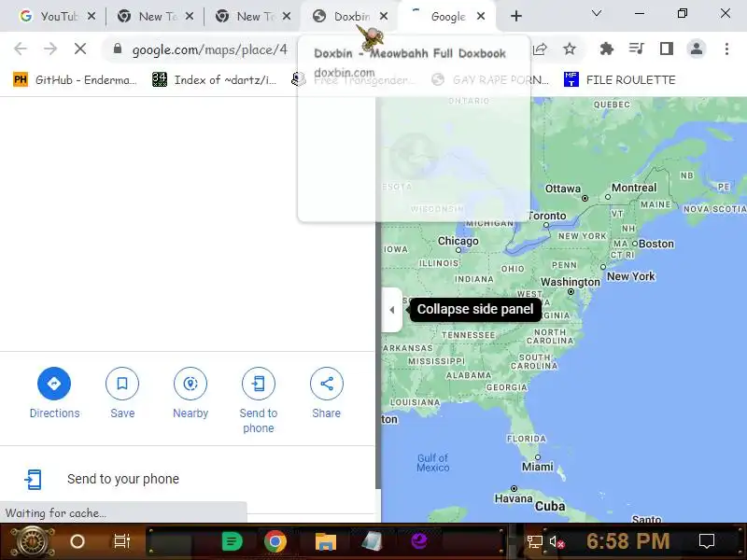Stop loading this page

[x=80, y=49]
